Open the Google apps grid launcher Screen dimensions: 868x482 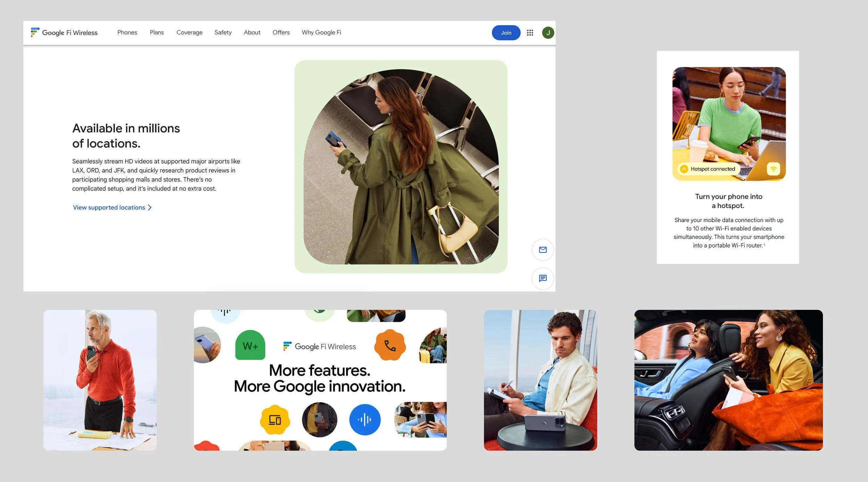(x=530, y=32)
